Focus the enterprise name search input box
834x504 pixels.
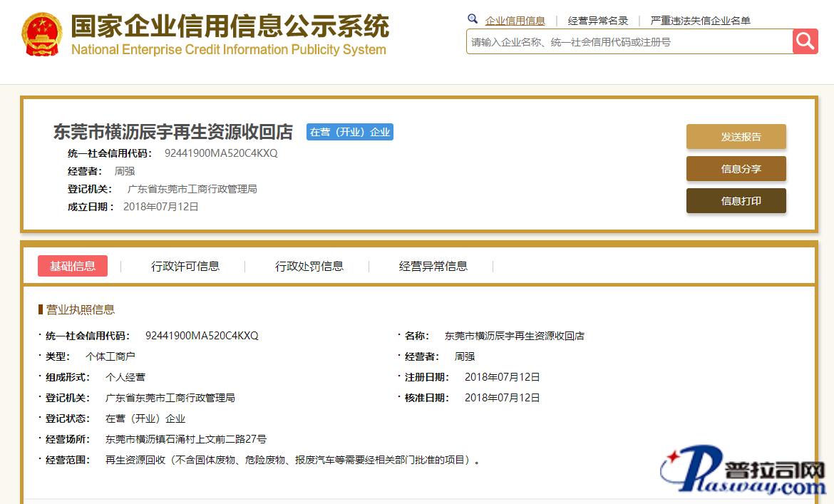pos(629,42)
